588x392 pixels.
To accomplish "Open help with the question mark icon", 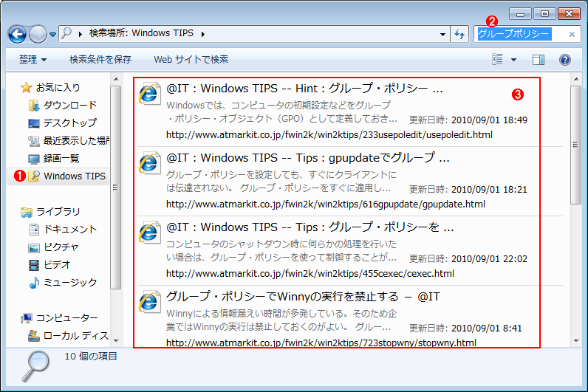I will coord(565,60).
